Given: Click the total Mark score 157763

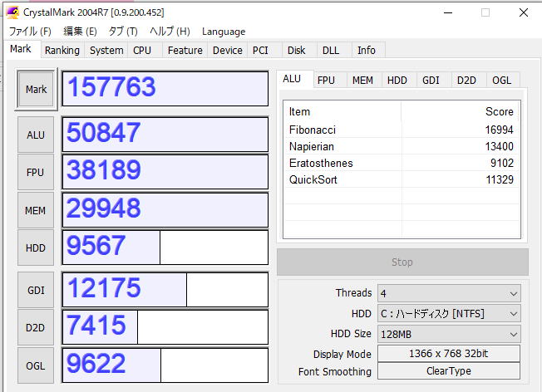Looking at the screenshot, I should [x=165, y=88].
